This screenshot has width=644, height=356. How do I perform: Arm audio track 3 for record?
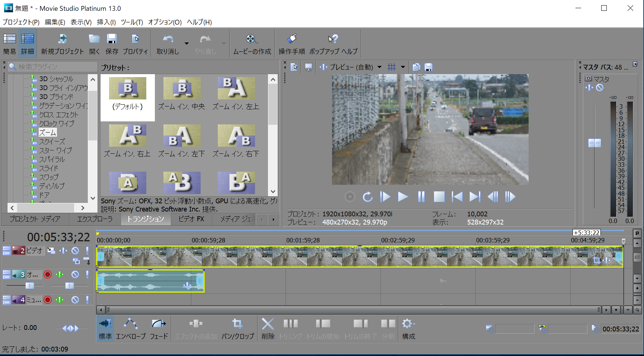[48, 274]
